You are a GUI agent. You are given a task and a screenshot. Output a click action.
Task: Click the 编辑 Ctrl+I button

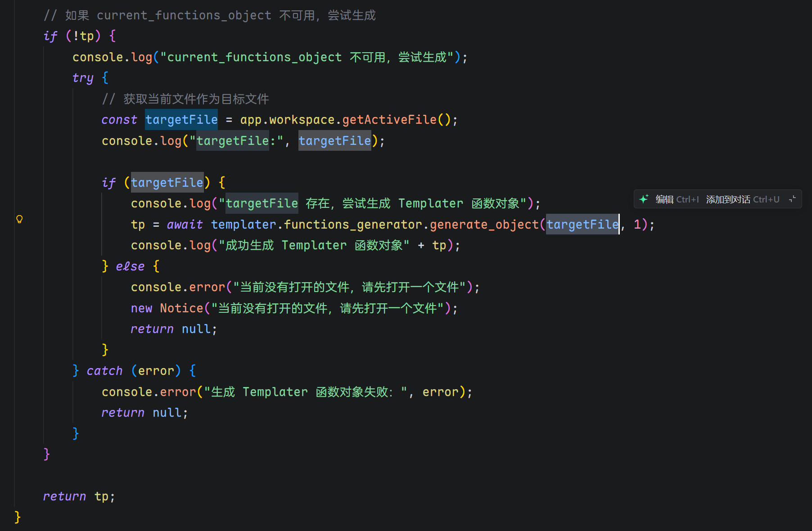click(x=677, y=199)
